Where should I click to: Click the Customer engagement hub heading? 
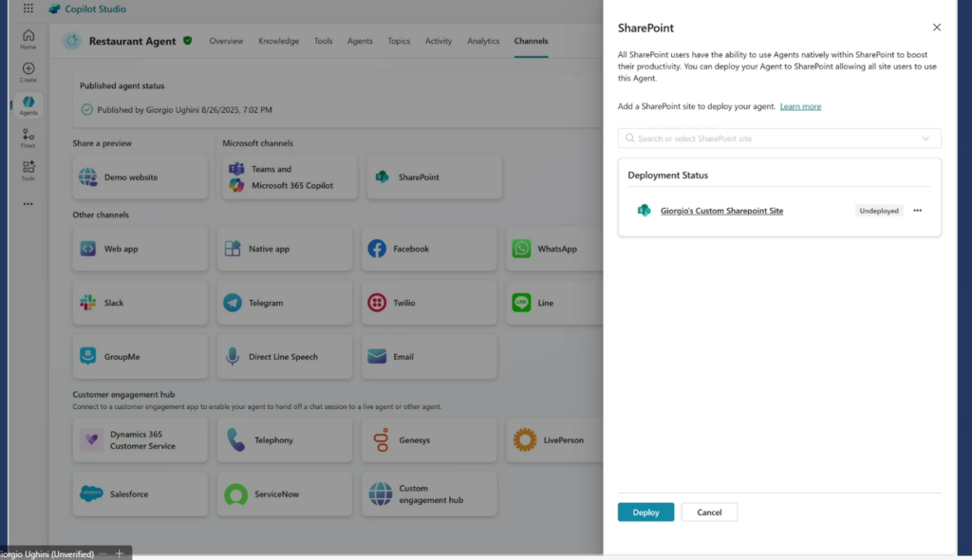point(123,395)
